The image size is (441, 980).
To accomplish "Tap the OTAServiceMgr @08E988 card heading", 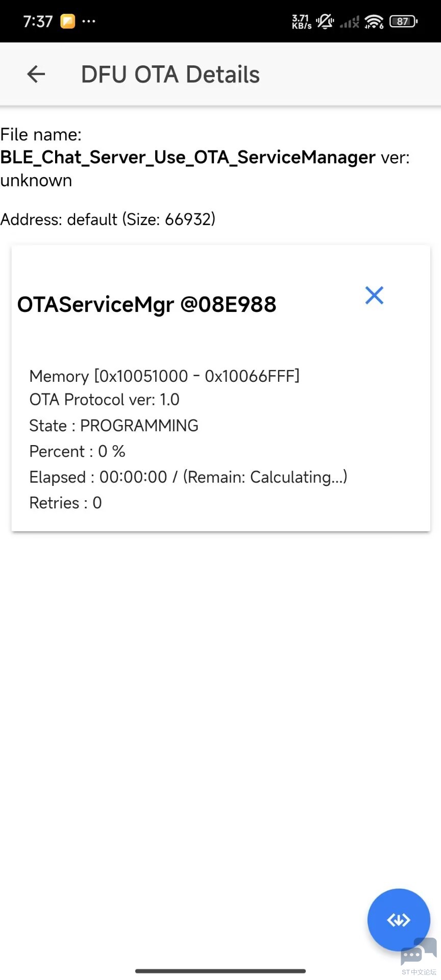I will click(x=146, y=305).
